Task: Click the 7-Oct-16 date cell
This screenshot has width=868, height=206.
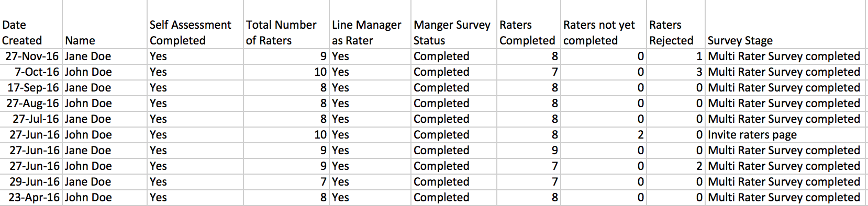Action: point(31,72)
